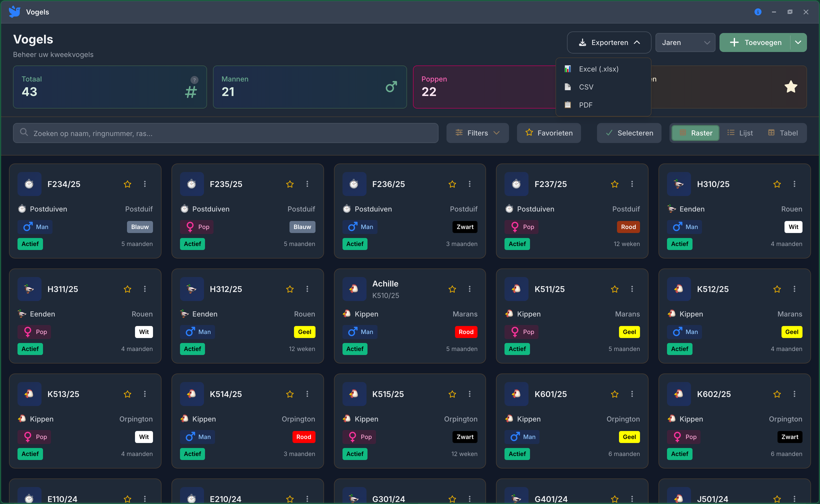Toggle favorite star on K512/25
Viewport: 820px width, 504px height.
click(777, 289)
